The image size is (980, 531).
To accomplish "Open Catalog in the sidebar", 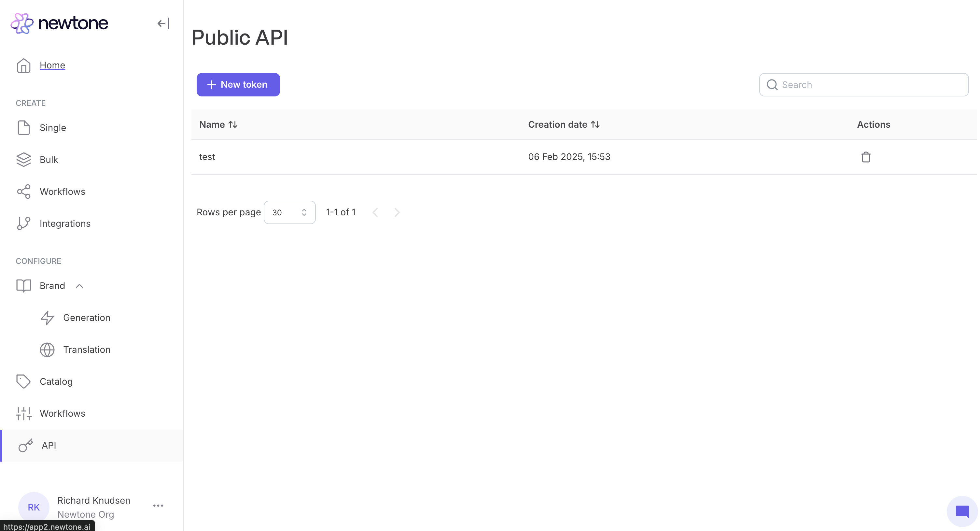I will click(x=56, y=381).
